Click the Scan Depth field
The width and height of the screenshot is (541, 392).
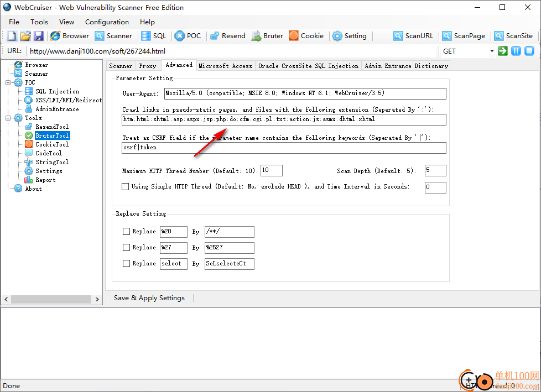click(x=435, y=171)
